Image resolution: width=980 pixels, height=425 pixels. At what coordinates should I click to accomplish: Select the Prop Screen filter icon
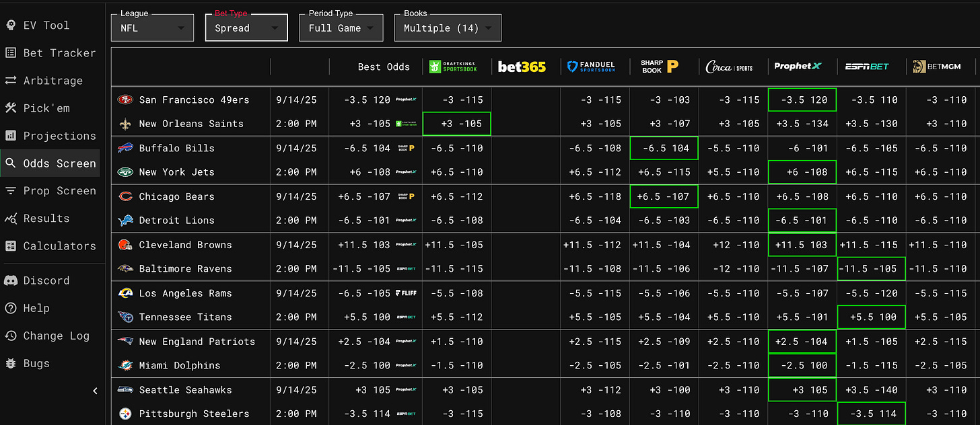(11, 190)
